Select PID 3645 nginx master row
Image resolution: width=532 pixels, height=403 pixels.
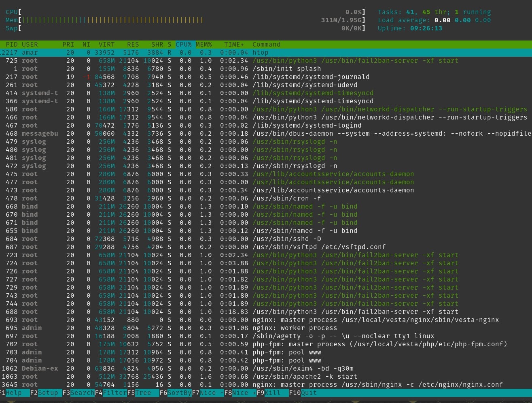coord(266,385)
